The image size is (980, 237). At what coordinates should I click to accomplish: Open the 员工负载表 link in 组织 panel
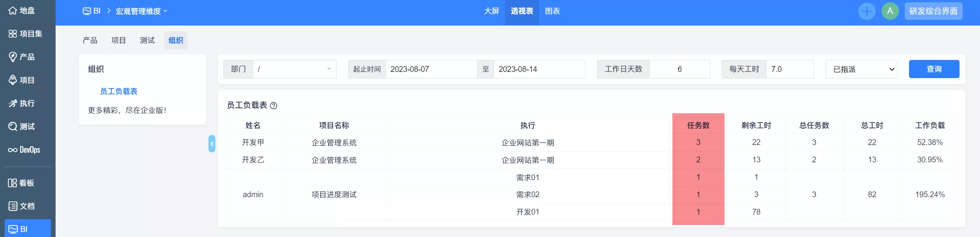pyautogui.click(x=118, y=91)
